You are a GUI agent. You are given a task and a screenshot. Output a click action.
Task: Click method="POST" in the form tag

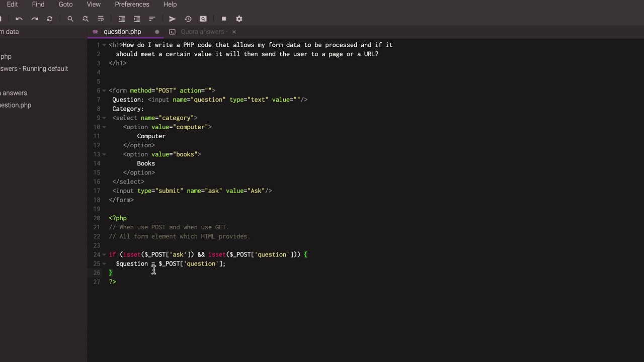[x=153, y=90]
